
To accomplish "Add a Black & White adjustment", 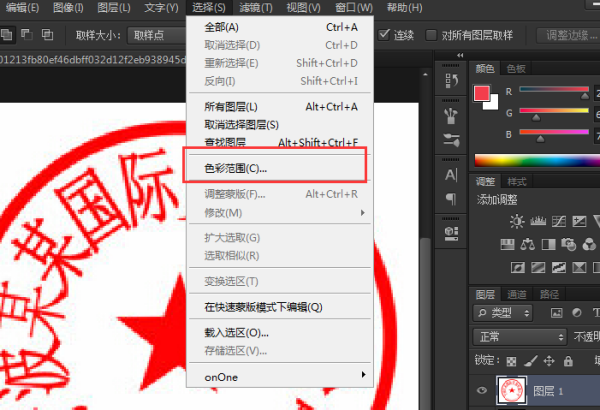I will coord(548,244).
